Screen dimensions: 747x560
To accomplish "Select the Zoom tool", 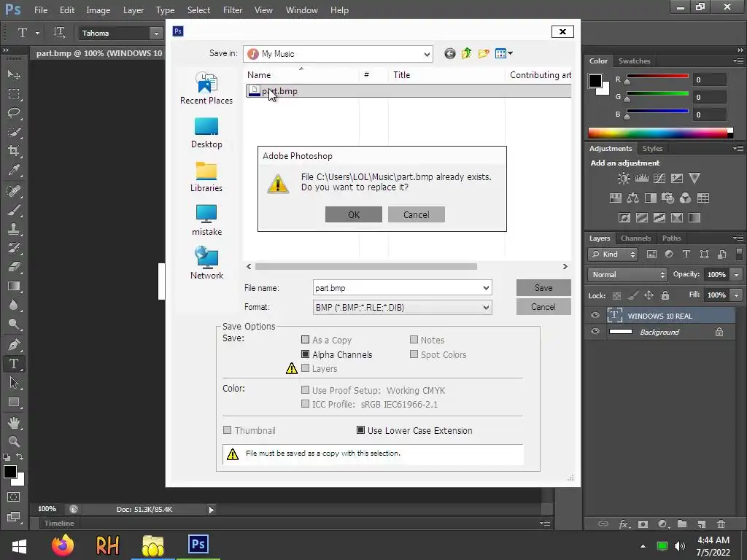I will [x=14, y=441].
